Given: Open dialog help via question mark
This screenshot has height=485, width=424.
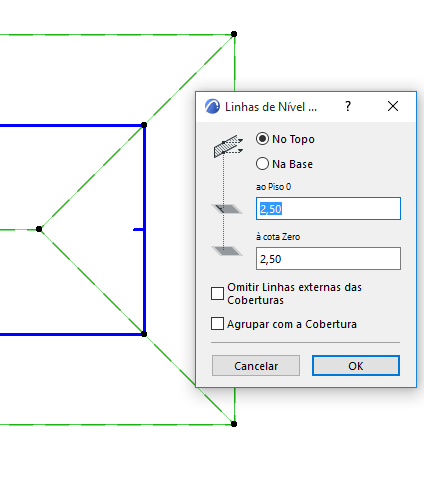Looking at the screenshot, I should coord(348,106).
